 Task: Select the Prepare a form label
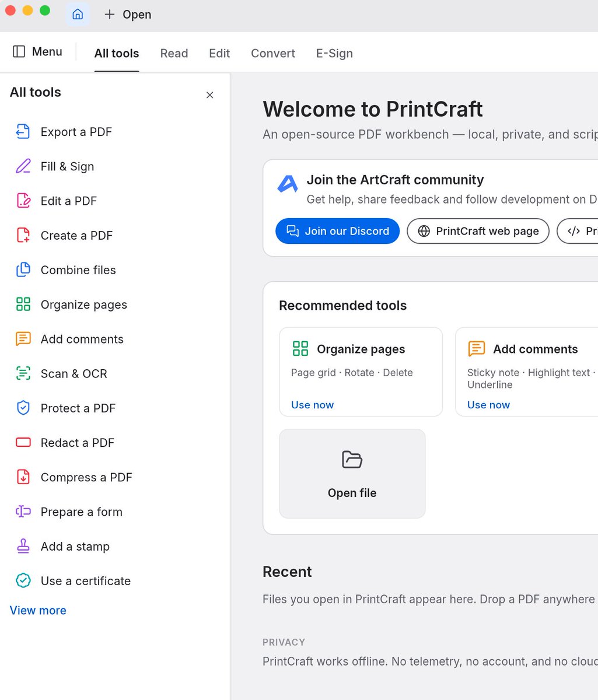(x=82, y=512)
